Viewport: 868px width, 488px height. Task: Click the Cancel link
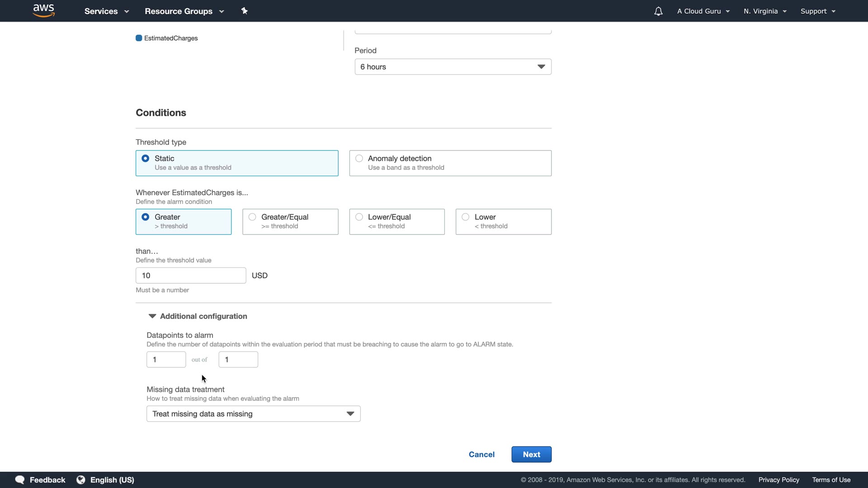click(481, 455)
